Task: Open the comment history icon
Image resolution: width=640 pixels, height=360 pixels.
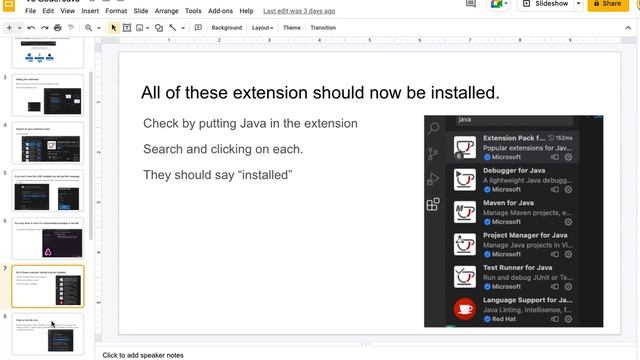Action: tap(471, 4)
